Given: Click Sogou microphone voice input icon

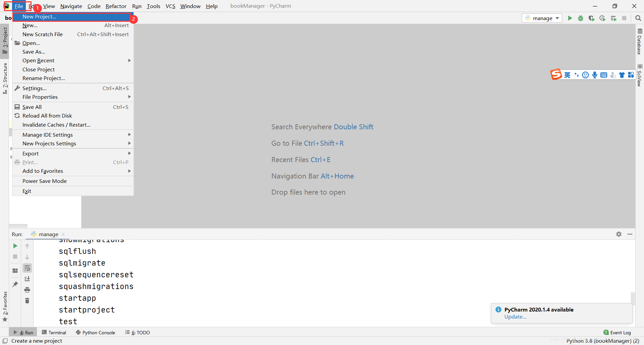Looking at the screenshot, I should coord(595,75).
